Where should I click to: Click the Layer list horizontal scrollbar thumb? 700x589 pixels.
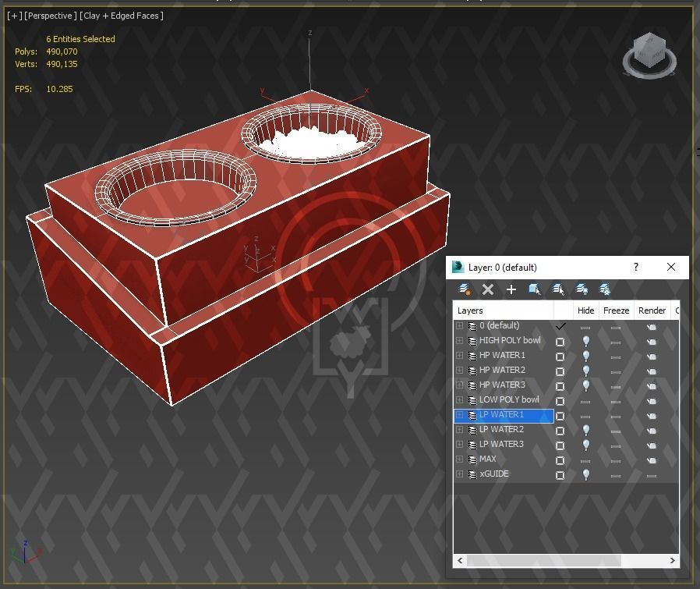pyautogui.click(x=544, y=560)
